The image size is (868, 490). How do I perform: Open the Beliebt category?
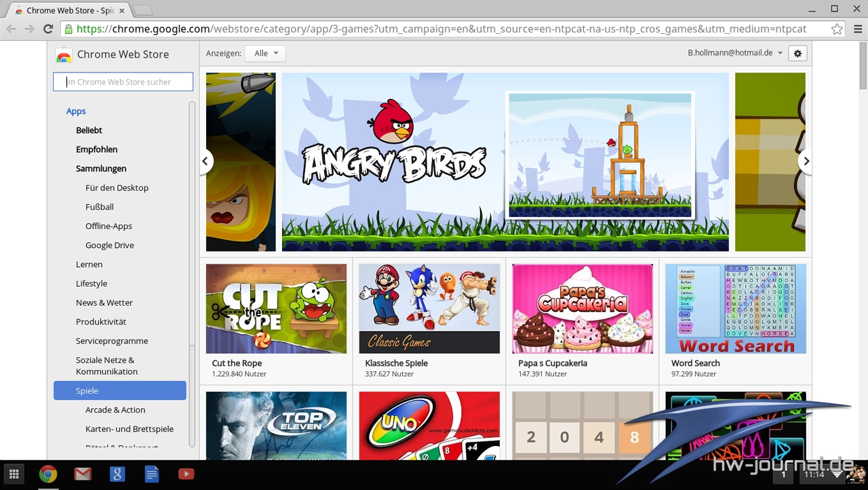point(89,130)
